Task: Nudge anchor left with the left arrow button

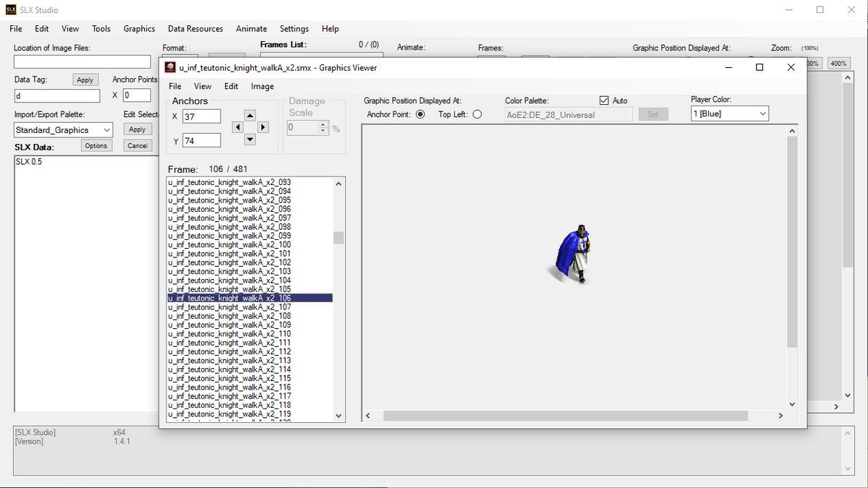Action: [x=237, y=127]
